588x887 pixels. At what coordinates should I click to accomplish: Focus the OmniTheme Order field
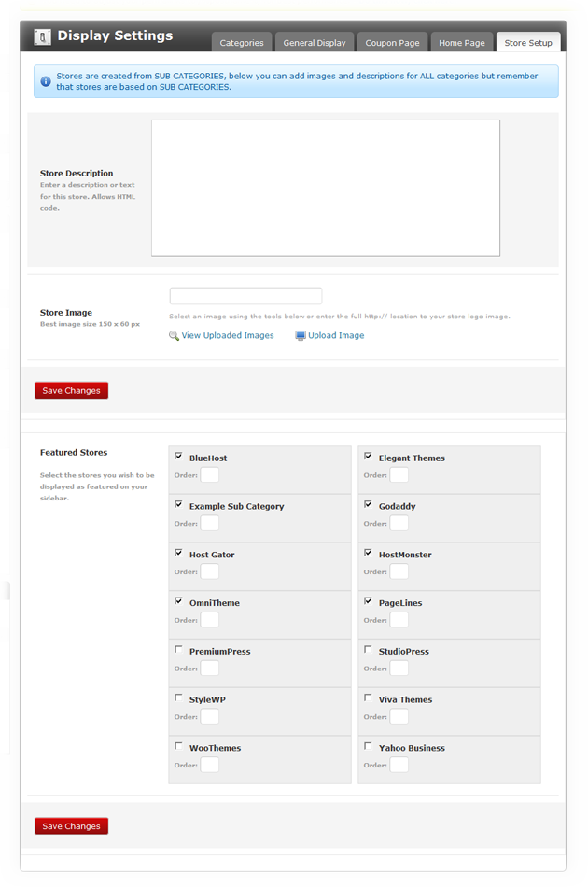[210, 620]
